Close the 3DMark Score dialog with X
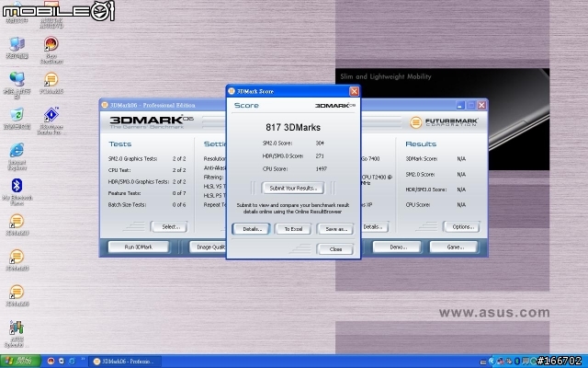 click(354, 91)
